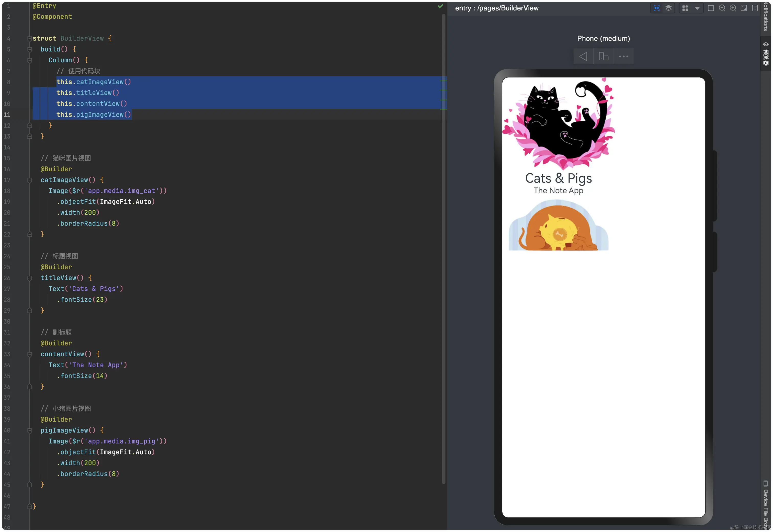Click 'The Note App' subtitle in preview
The height and width of the screenshot is (532, 773).
[x=558, y=191]
